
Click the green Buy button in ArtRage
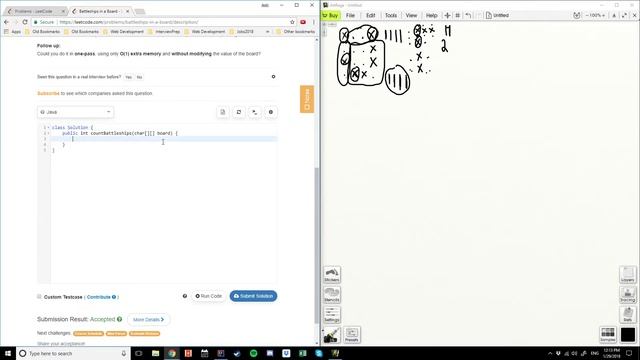point(331,16)
